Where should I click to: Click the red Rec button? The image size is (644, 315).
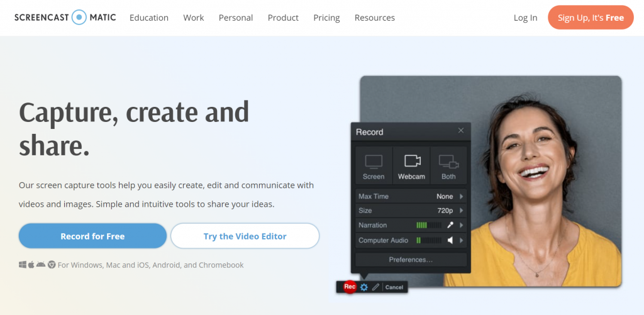click(x=350, y=287)
